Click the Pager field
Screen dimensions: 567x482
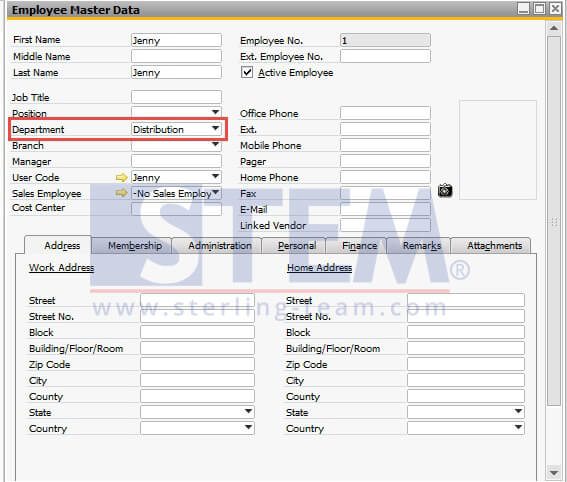coord(385,161)
